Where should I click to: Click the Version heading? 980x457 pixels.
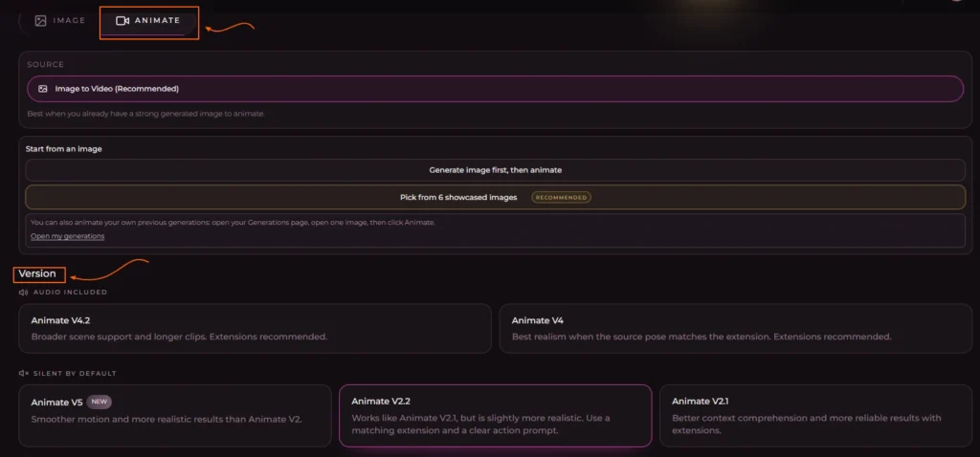[x=37, y=273]
